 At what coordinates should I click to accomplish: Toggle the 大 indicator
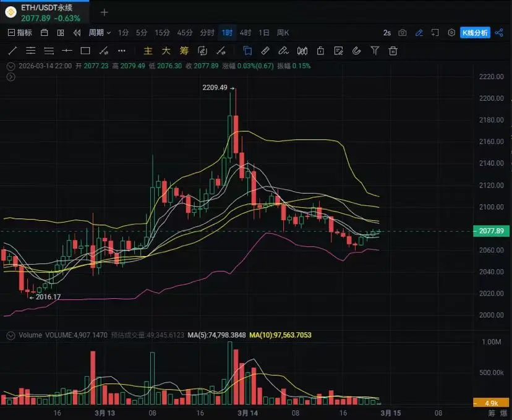[166, 51]
